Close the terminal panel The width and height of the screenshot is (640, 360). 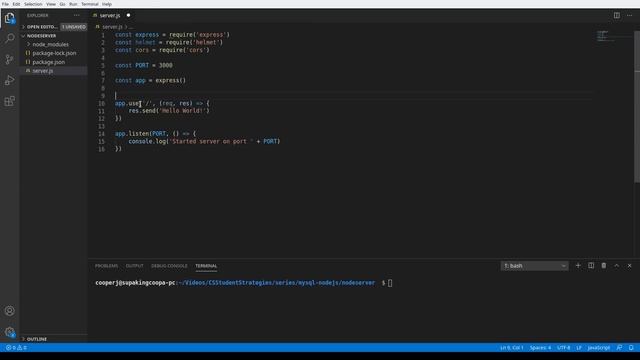[629, 266]
